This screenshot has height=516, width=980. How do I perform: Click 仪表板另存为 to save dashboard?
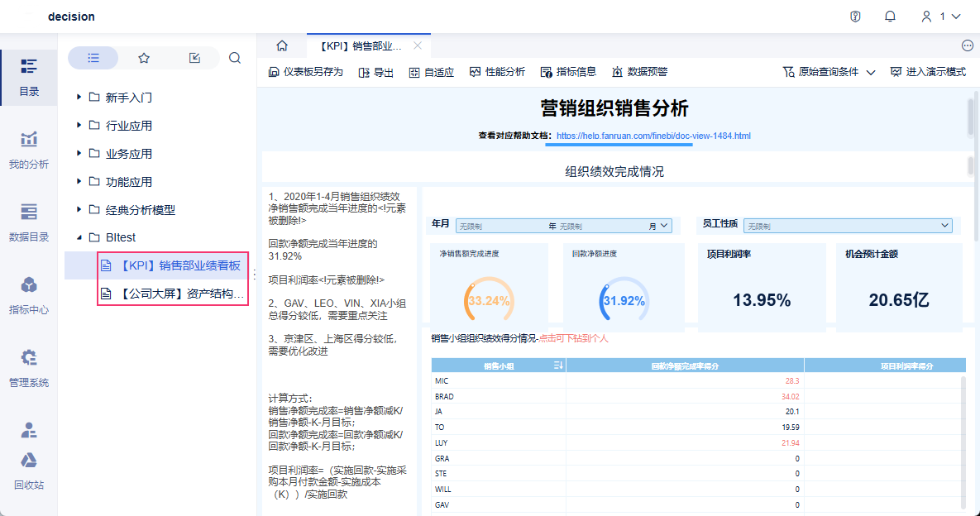(x=306, y=72)
